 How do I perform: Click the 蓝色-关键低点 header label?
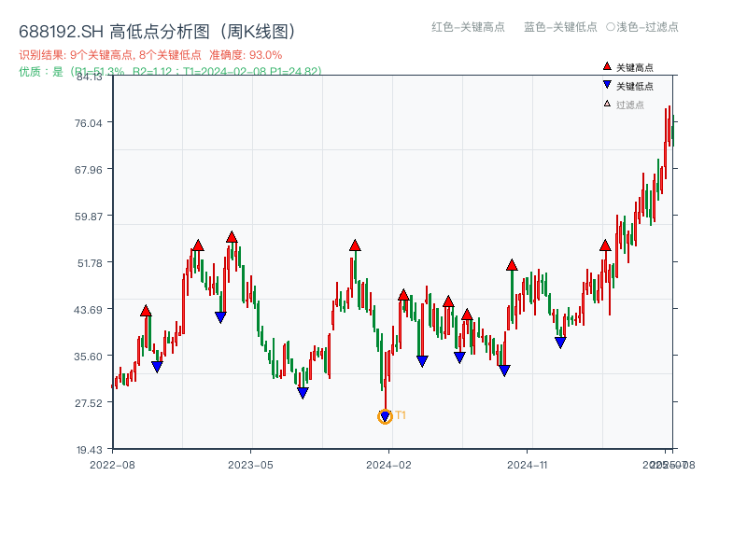[560, 27]
